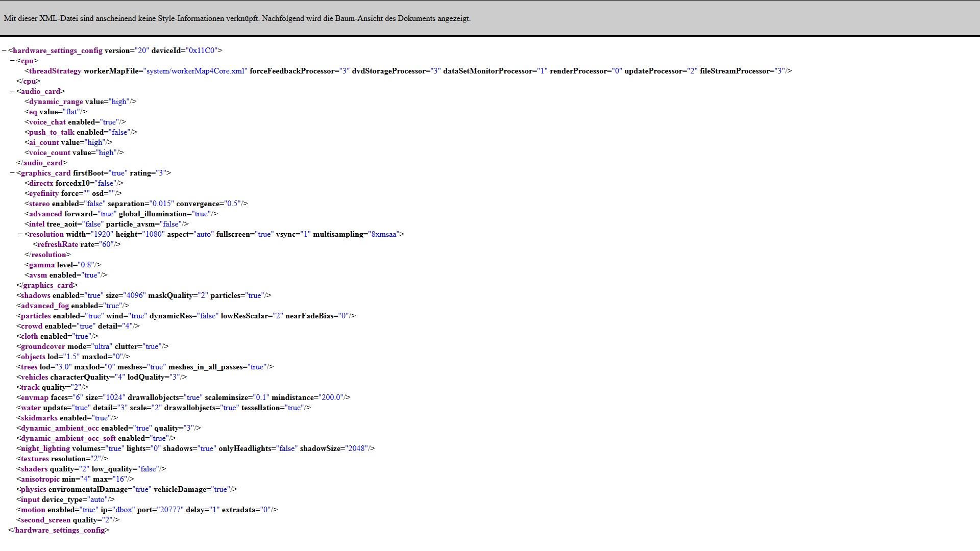The width and height of the screenshot is (980, 551).
Task: Click the shadows element name
Action: point(35,295)
